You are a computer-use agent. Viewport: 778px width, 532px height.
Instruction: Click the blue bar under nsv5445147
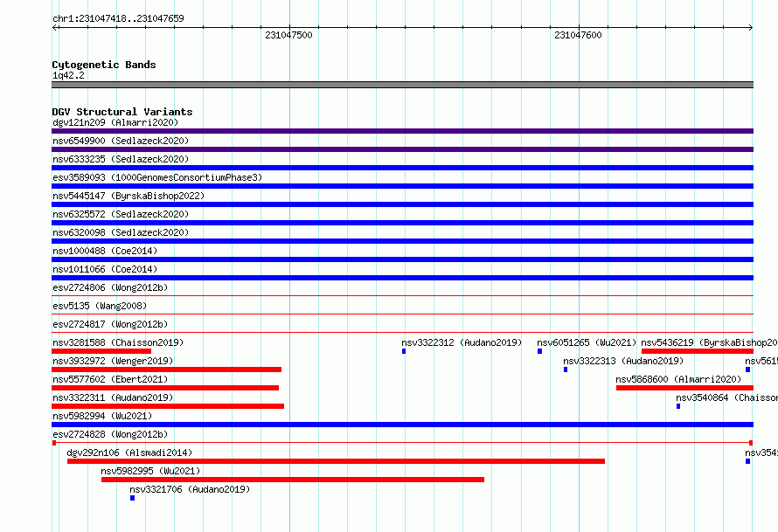[402, 204]
